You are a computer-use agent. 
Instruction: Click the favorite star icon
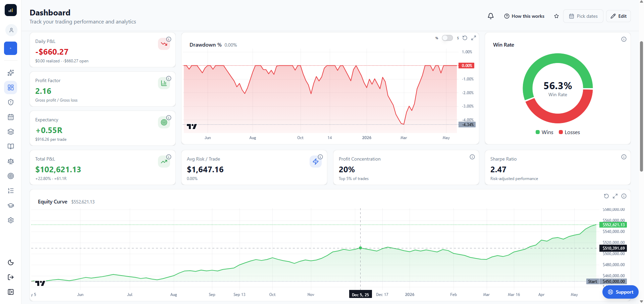[556, 16]
